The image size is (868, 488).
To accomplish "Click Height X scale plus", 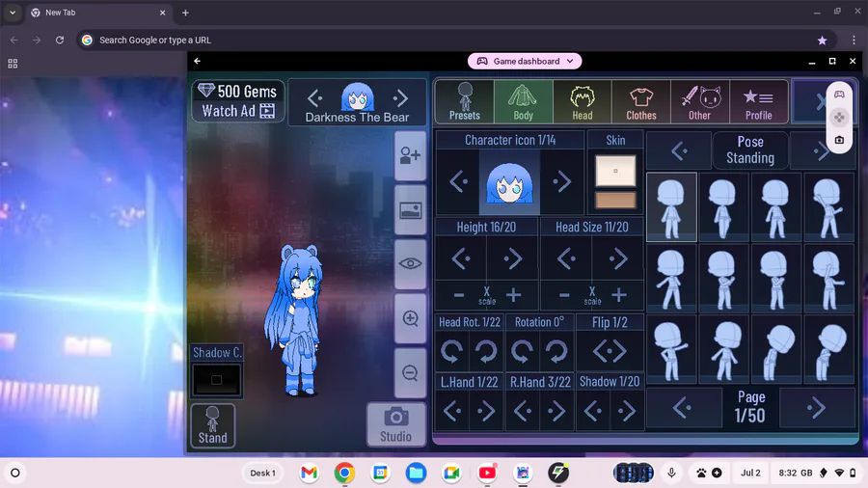I will [x=514, y=295].
